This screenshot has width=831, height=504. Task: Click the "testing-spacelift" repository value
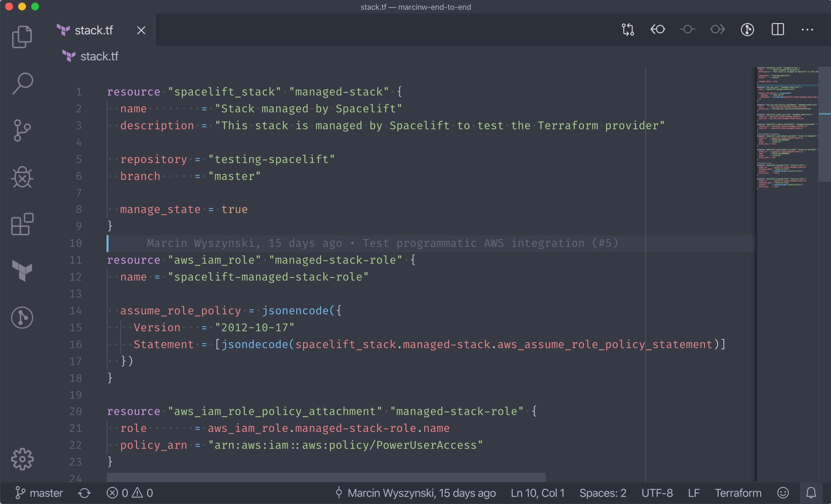pyautogui.click(x=272, y=159)
